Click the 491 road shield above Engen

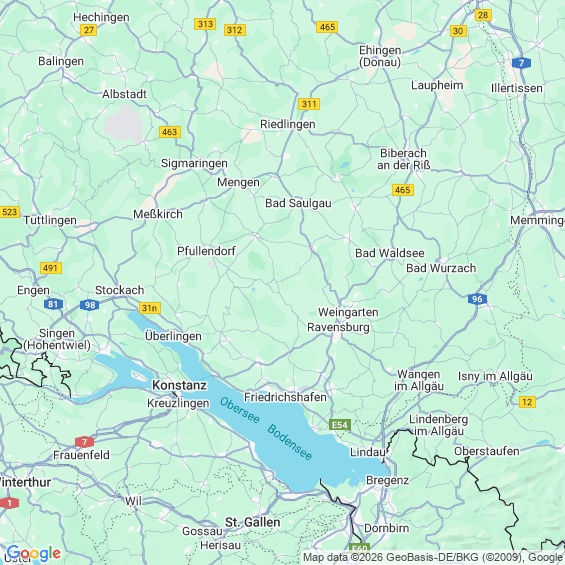coord(51,268)
